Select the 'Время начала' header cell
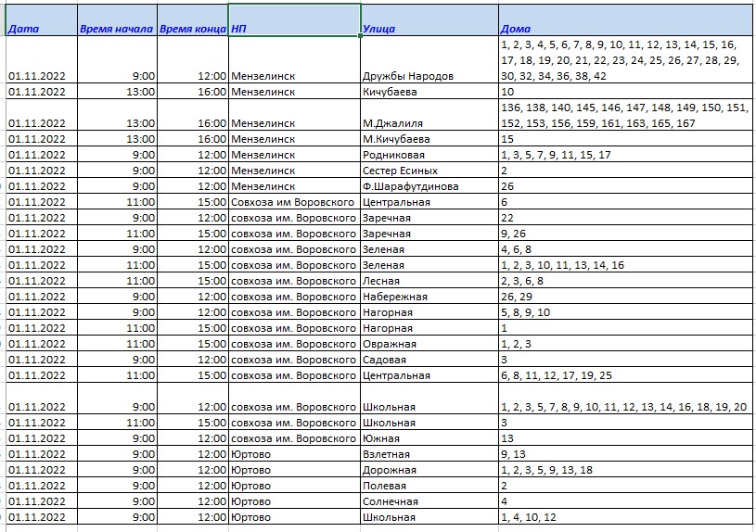The image size is (756, 532). click(117, 20)
